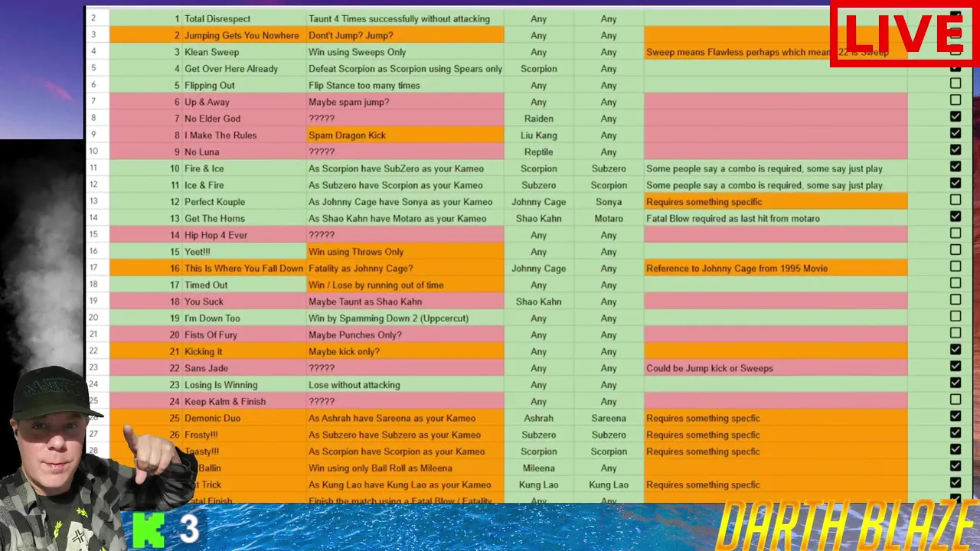
Task: Uncheck the Losing Is Winning checkbox
Action: [955, 383]
